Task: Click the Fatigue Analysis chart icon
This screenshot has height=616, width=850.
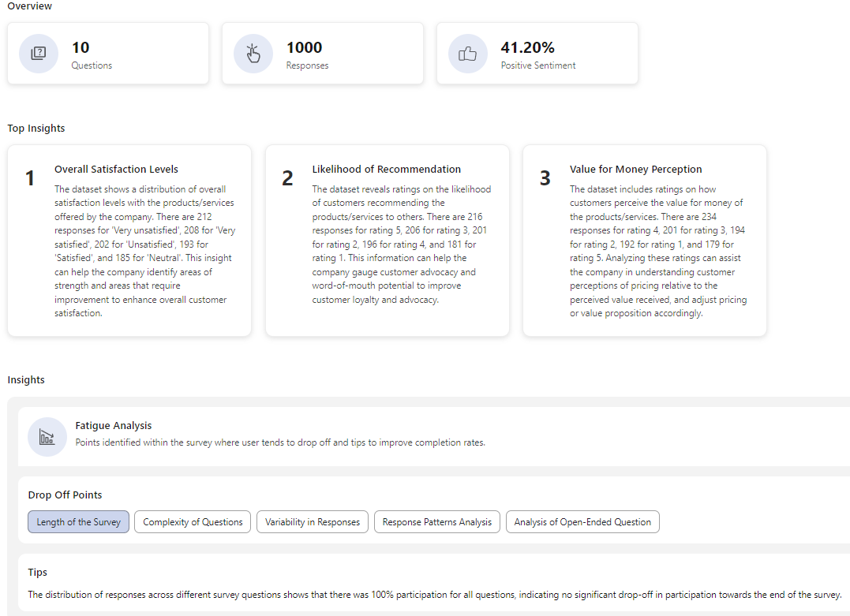Action: [47, 435]
